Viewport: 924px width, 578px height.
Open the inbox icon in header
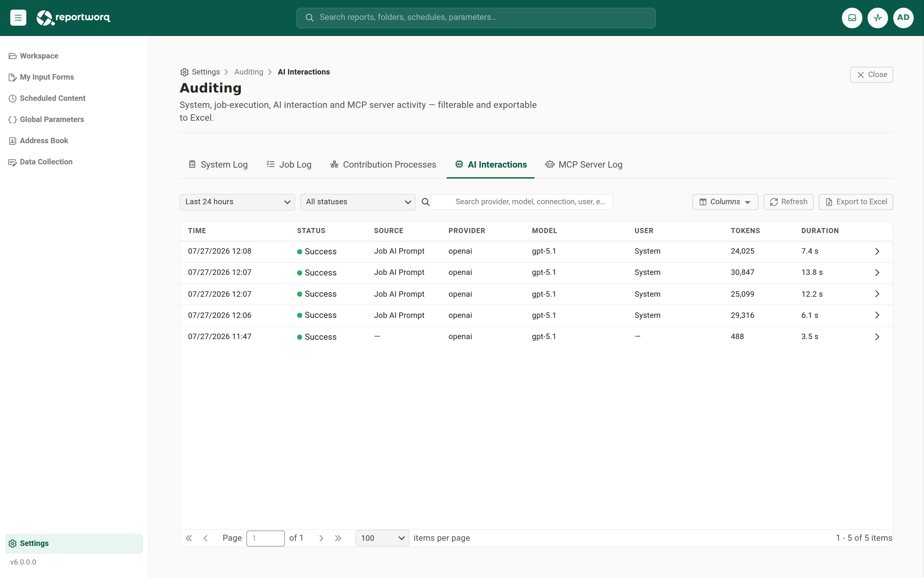click(x=852, y=18)
